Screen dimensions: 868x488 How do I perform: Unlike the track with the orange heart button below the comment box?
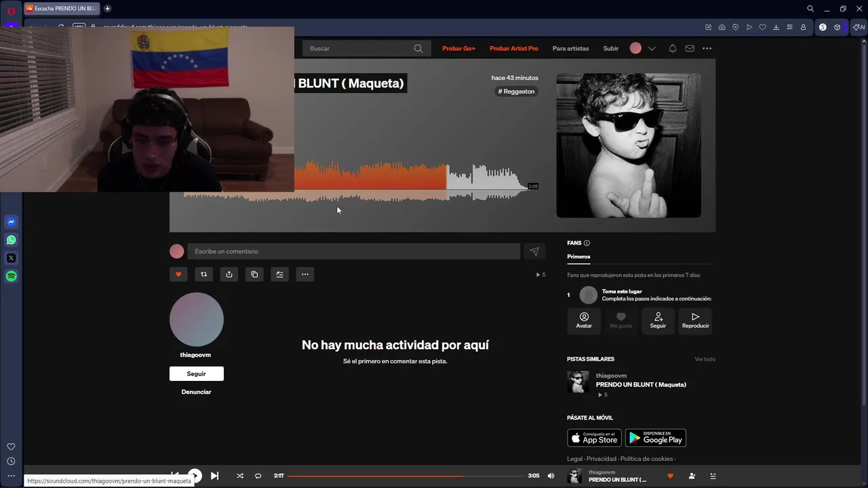178,274
